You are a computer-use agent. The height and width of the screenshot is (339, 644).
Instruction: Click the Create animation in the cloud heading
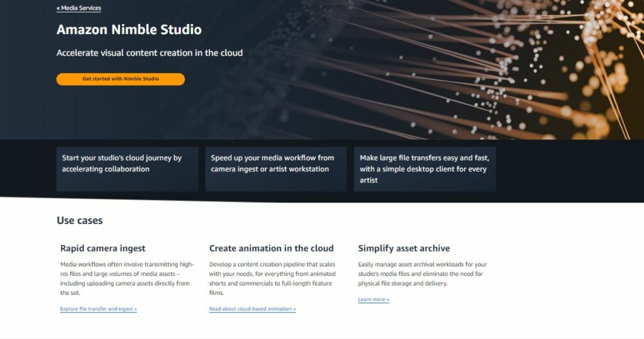coord(271,248)
